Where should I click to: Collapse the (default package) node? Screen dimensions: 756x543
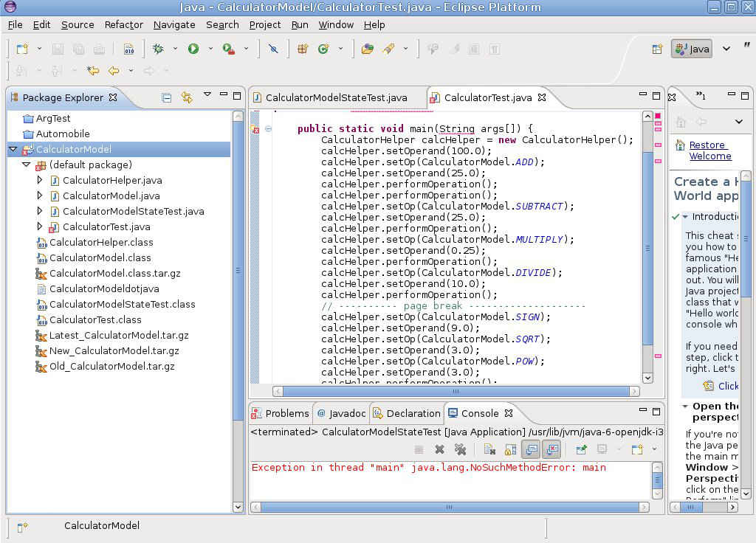(27, 165)
